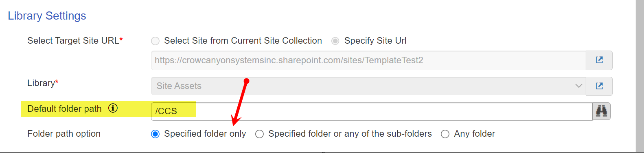Click Default folder path field containing /CCS
The image size is (644, 153).
pos(372,111)
